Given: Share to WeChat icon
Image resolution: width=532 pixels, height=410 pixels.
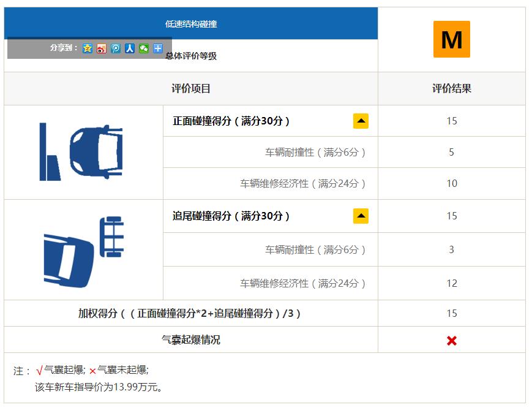Looking at the screenshot, I should [x=144, y=48].
